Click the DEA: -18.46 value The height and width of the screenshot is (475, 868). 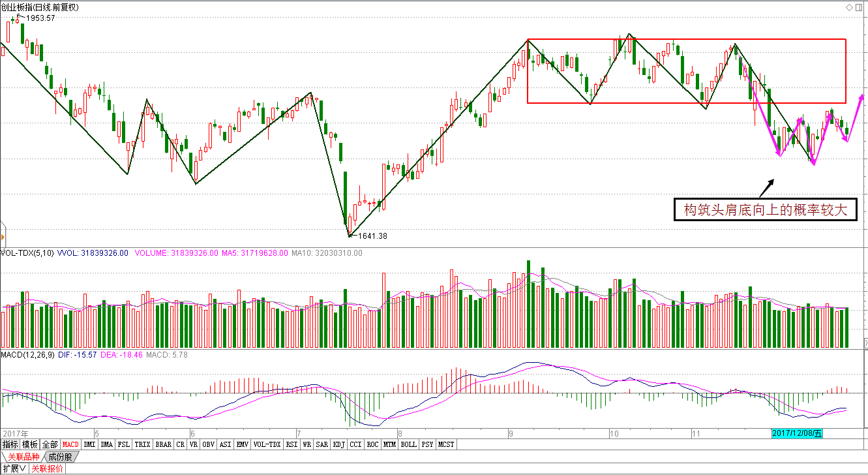pos(122,354)
